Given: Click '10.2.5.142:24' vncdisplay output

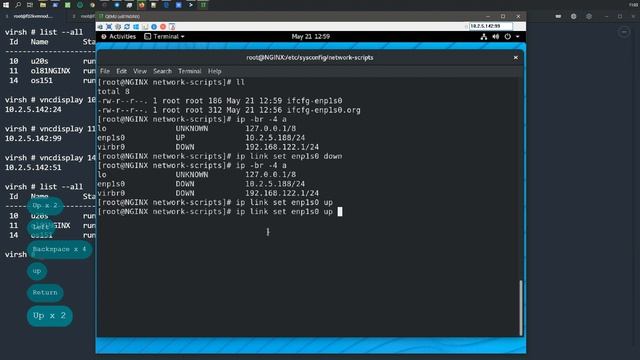Looking at the screenshot, I should tap(33, 109).
